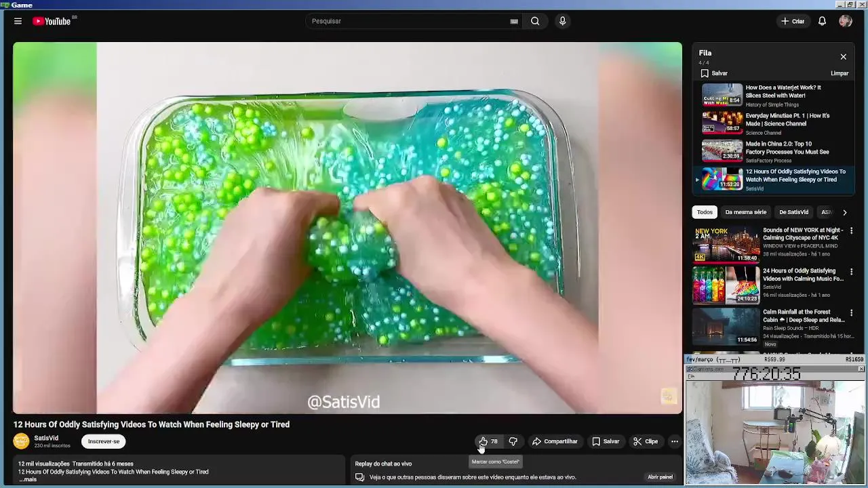This screenshot has height=488, width=868.
Task: Open the SatisVid channel name link
Action: 46,438
